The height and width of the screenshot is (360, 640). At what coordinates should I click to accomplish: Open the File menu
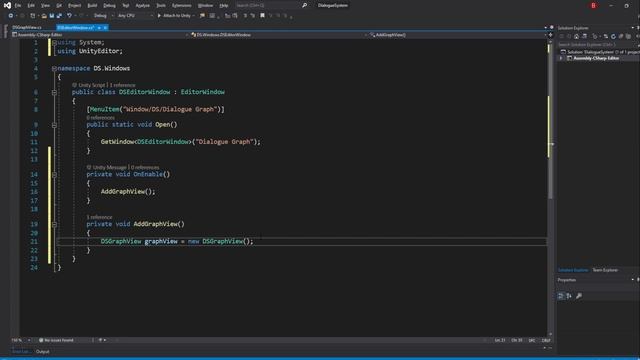click(x=18, y=6)
